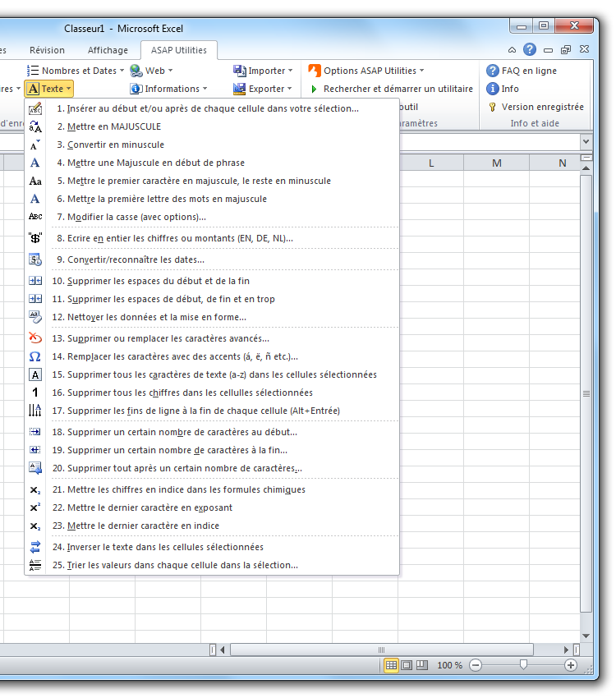This screenshot has width=616, height=698.
Task: Choose Mettre la première lettre des mots en majuscule
Action: (212, 199)
